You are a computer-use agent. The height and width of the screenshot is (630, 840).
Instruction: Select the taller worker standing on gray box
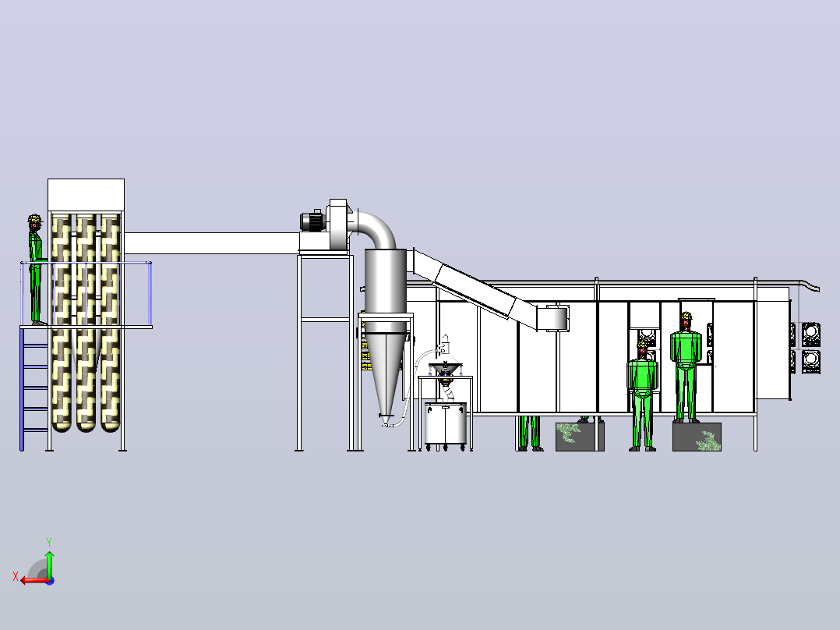pos(686,367)
